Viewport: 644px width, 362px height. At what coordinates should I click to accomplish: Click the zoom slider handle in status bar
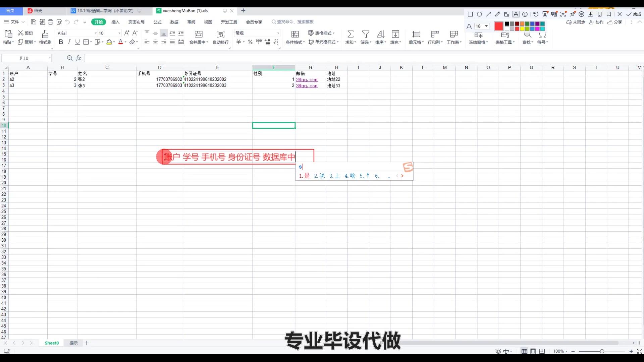(x=602, y=351)
